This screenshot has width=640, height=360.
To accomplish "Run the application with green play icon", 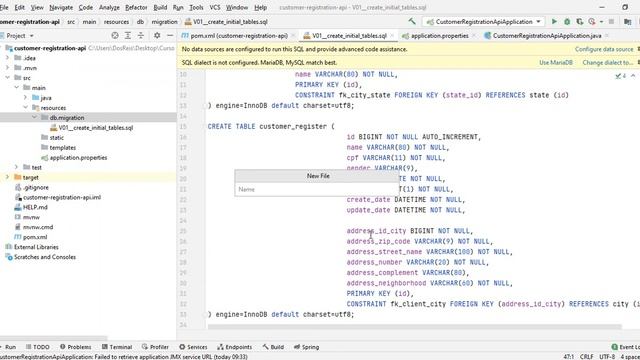I will 554,22.
